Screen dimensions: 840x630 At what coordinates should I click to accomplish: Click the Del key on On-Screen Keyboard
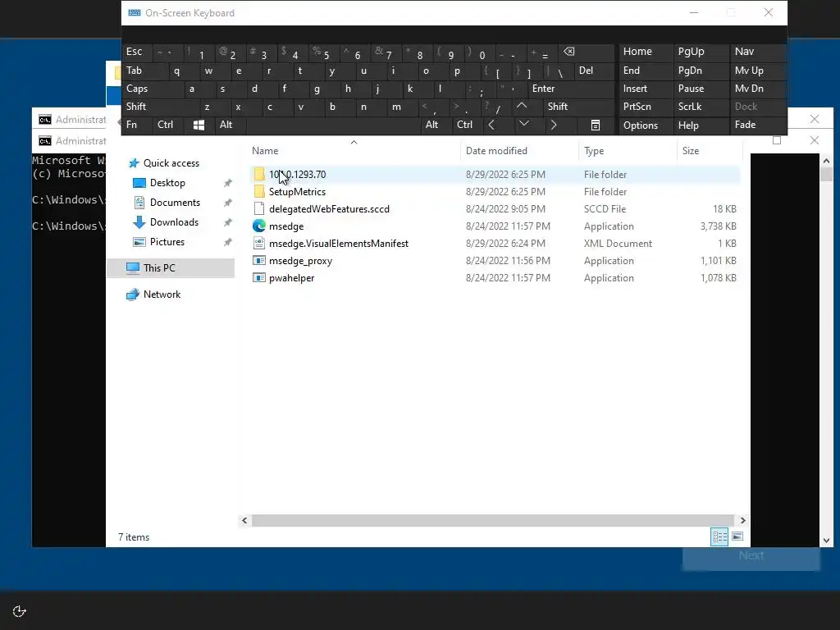click(x=594, y=71)
